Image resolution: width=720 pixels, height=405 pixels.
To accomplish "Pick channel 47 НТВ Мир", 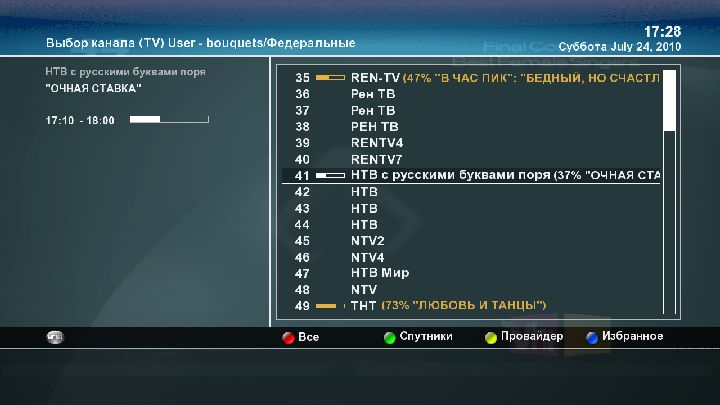I will click(380, 273).
